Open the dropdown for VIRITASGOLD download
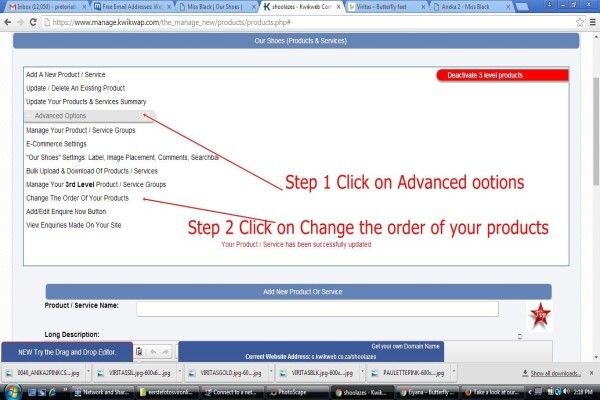The image size is (600, 400). pyautogui.click(x=271, y=371)
